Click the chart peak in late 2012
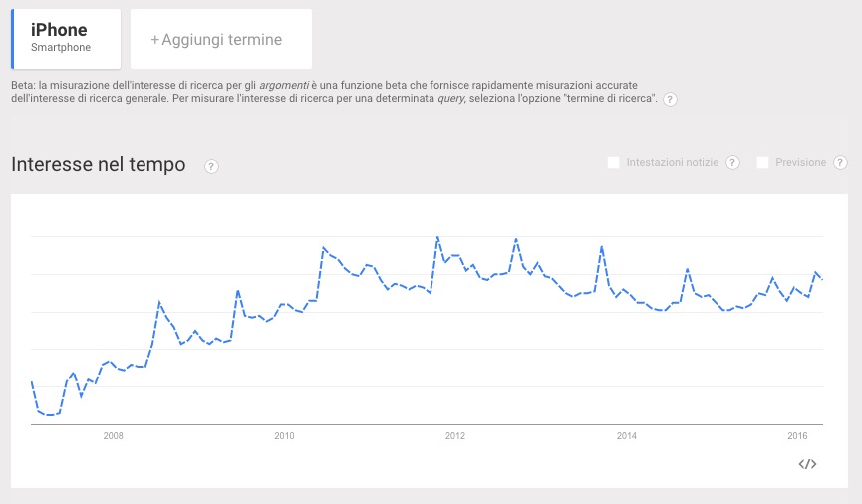862x504 pixels. (516, 239)
